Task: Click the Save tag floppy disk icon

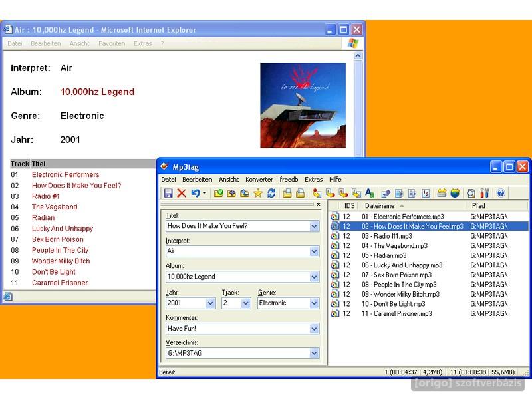Action: (168, 193)
